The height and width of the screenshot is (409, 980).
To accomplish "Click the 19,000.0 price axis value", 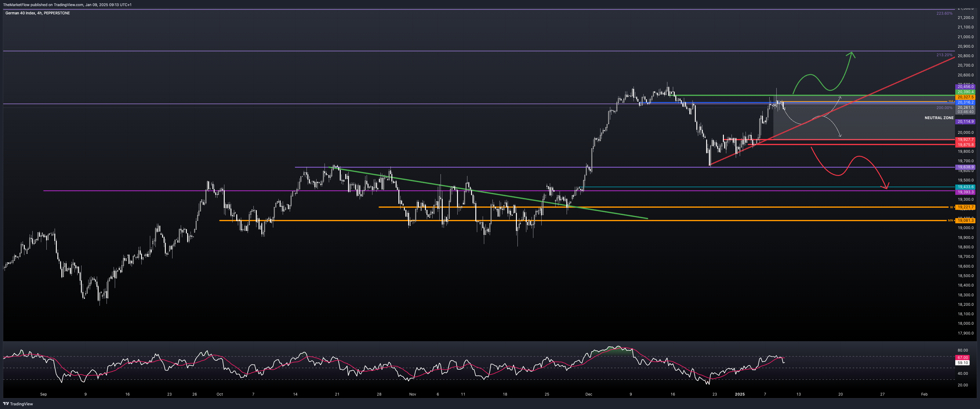I will 966,228.
